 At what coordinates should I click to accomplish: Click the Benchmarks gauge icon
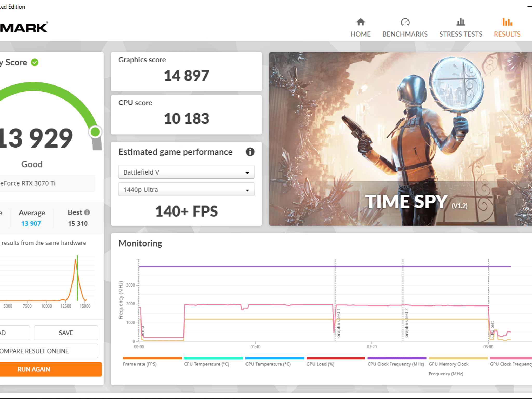pos(405,22)
